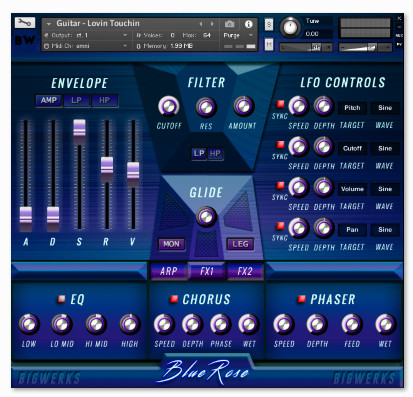Enable Sync for the Pitch LFO

[281, 104]
